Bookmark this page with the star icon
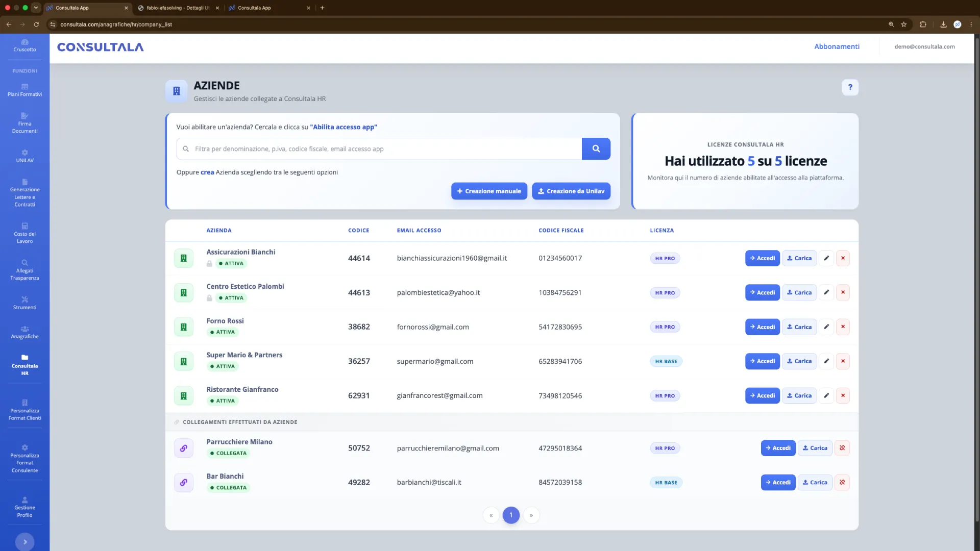The image size is (980, 551). coord(904,24)
